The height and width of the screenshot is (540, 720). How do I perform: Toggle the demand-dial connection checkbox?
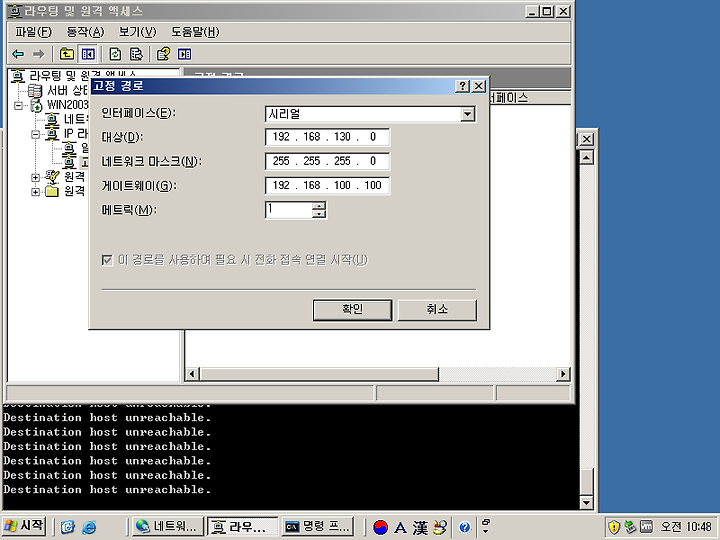tap(107, 260)
